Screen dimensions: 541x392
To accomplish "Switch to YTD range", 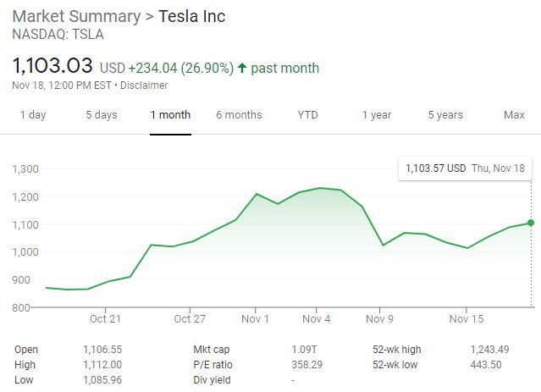I will (x=307, y=115).
